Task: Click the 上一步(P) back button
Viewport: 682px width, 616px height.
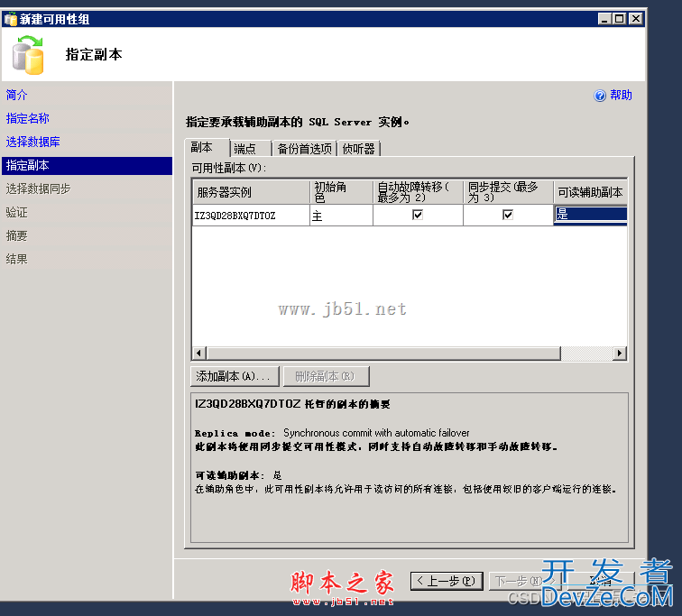Action: pyautogui.click(x=447, y=581)
